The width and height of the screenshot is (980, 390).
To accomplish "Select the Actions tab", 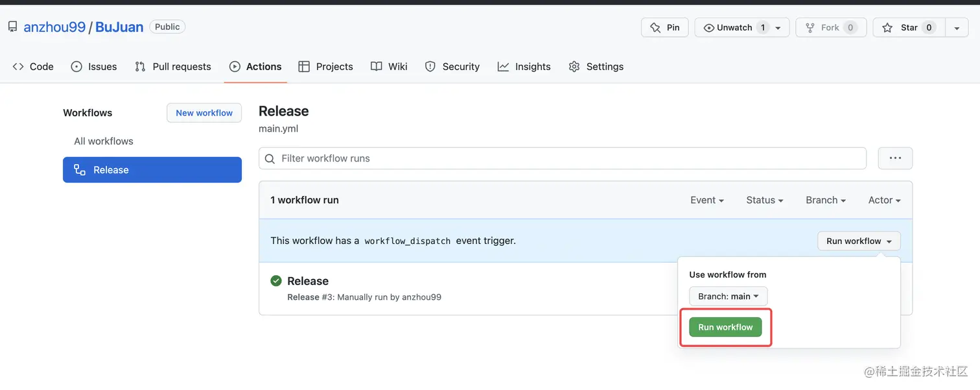I will click(255, 66).
